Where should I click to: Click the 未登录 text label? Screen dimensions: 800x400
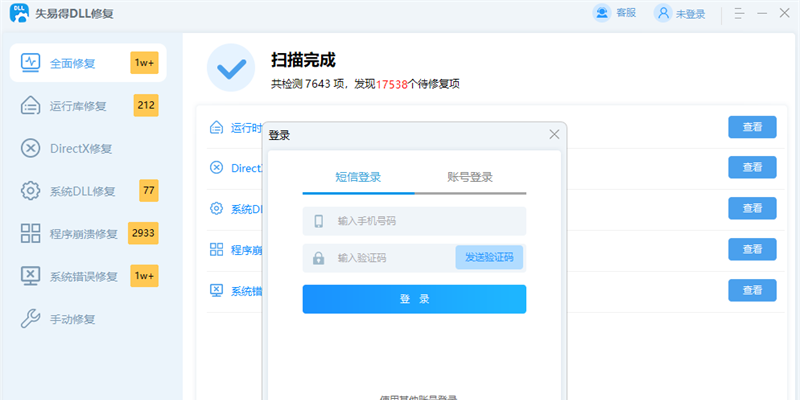(x=690, y=14)
